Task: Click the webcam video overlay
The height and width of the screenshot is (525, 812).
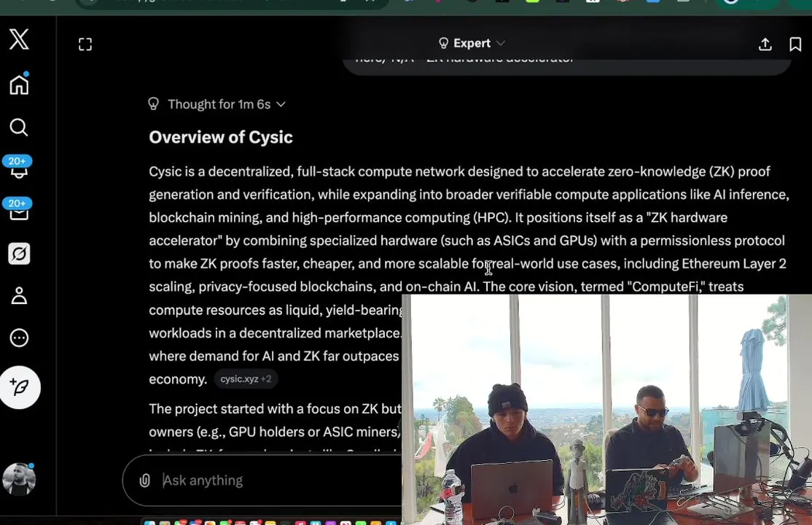Action: tap(606, 410)
